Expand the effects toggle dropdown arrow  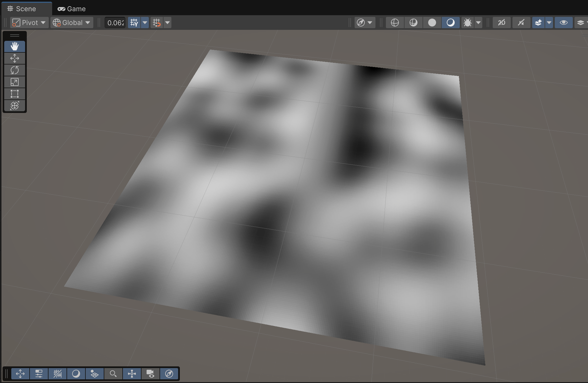click(549, 23)
